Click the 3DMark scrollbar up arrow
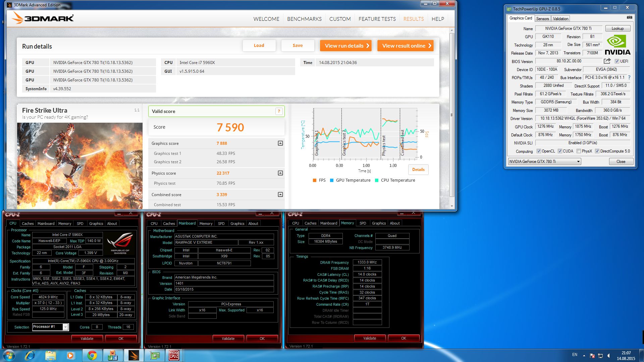644x362 pixels. [x=452, y=31]
